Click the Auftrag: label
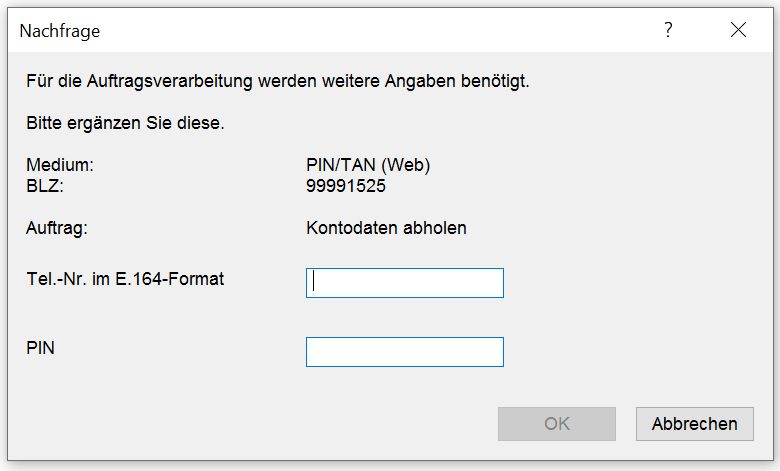Screen dimensions: 780x471 tap(57, 228)
